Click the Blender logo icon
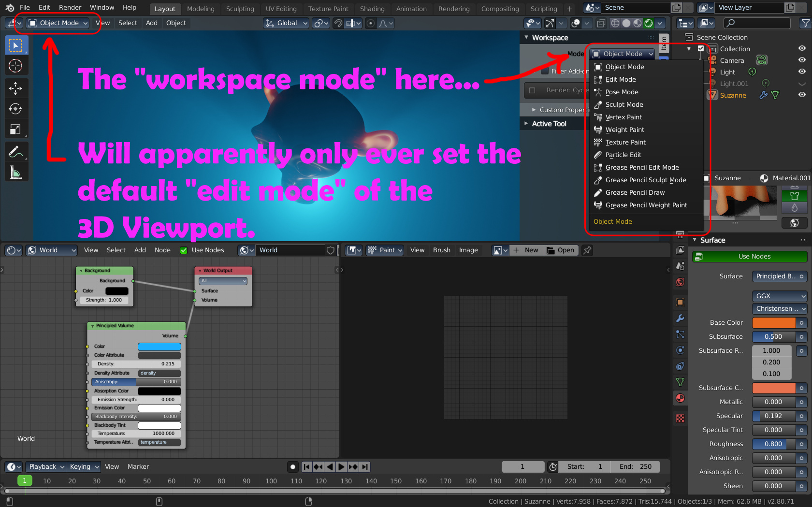The image size is (812, 507). 9,7
